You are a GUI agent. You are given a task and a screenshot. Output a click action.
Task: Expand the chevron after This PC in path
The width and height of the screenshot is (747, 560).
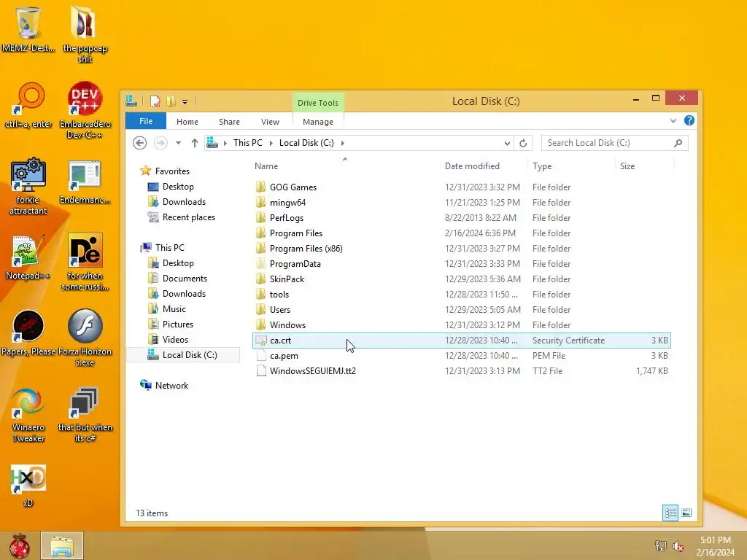tap(271, 143)
